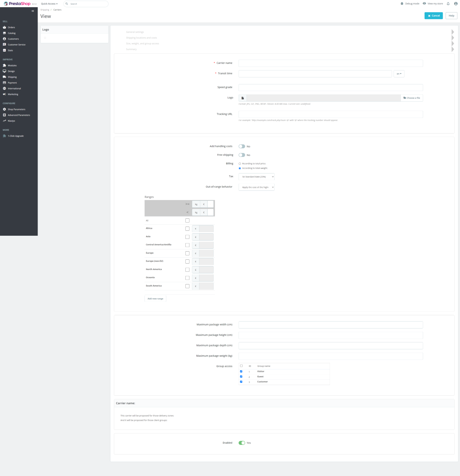
Task: Click the Maximum package weight field
Action: (x=331, y=356)
